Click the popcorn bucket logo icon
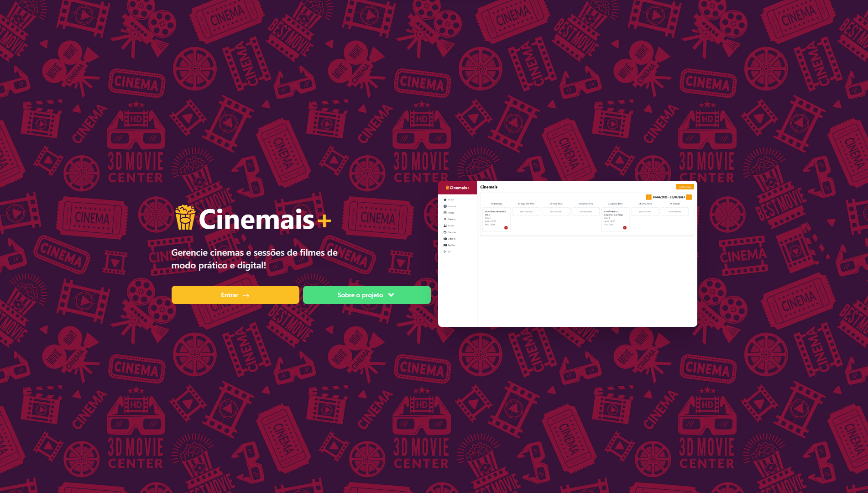 point(185,218)
